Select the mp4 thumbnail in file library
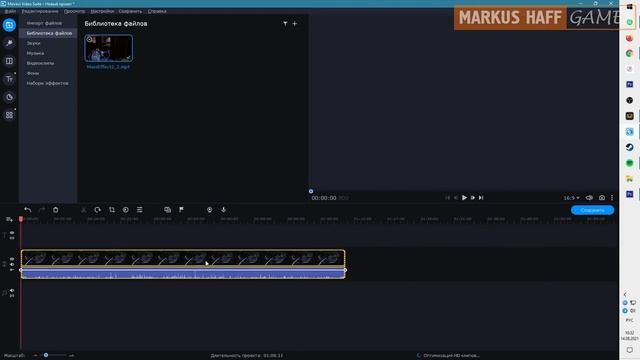This screenshot has height=360, width=640. point(109,48)
